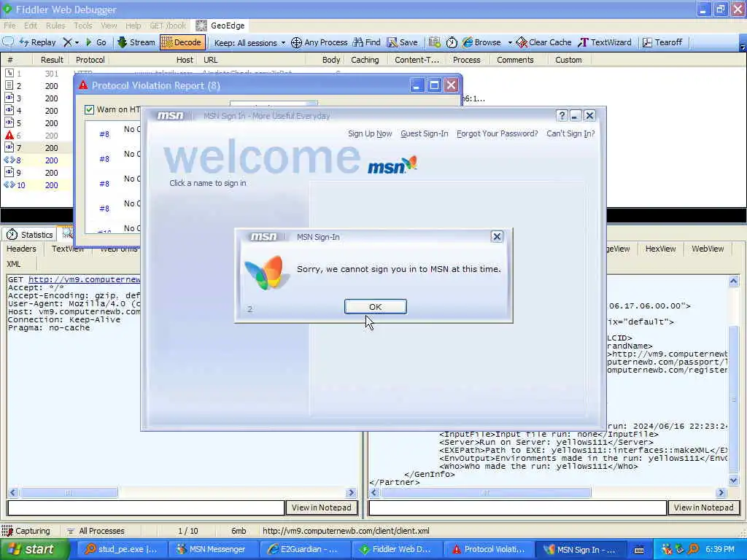Click the comment bubble icon in toolbar
747x560 pixels.
[8, 42]
